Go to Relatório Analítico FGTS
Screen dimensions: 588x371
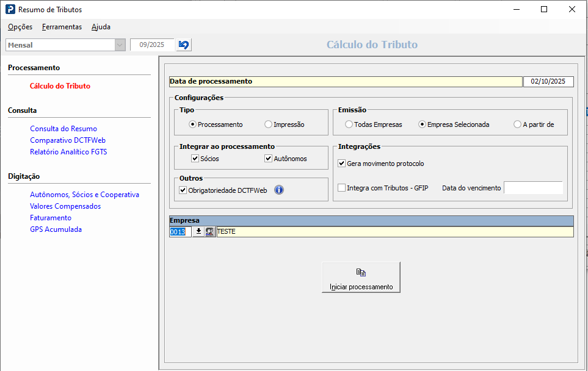pos(68,152)
